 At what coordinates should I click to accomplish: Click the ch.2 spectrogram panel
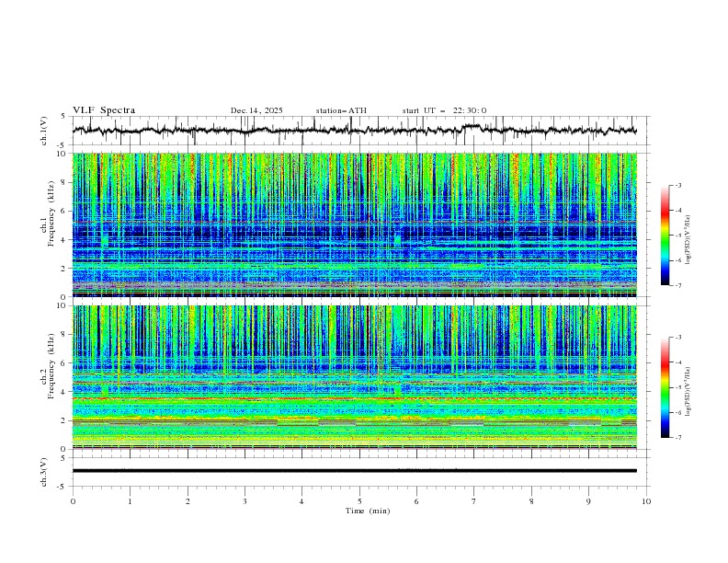355,377
